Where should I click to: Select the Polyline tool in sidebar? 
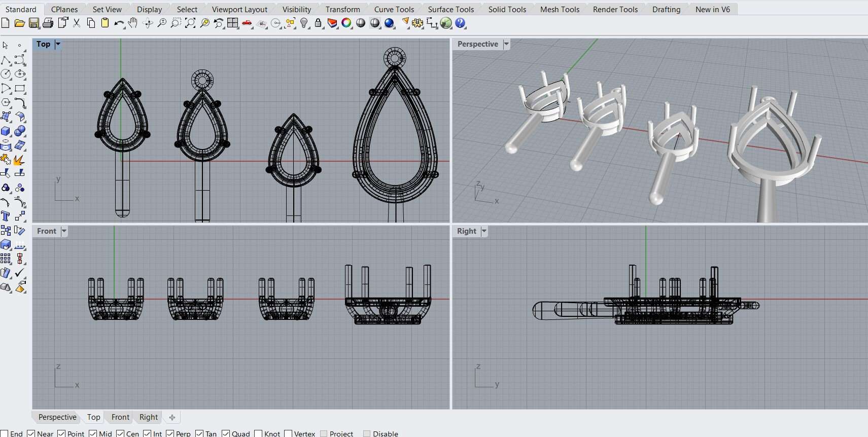(6, 60)
